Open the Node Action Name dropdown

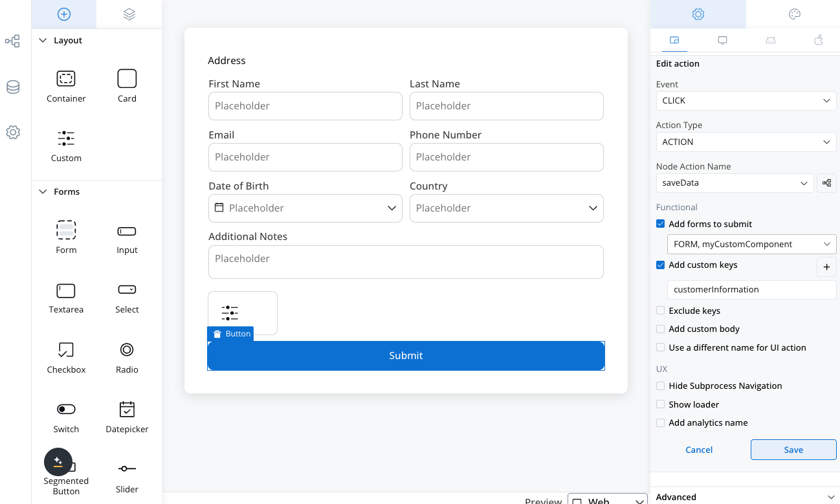(x=735, y=183)
